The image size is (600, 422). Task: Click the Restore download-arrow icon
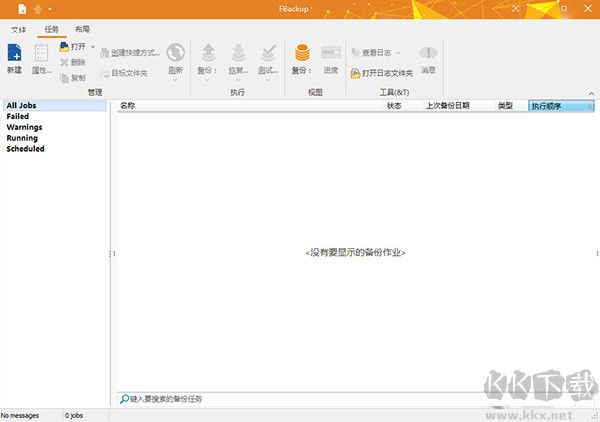[x=238, y=53]
